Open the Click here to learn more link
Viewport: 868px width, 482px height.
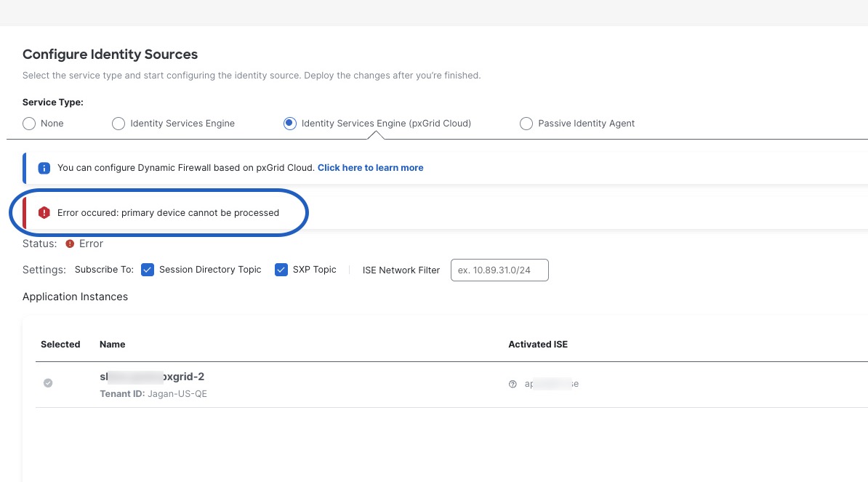pyautogui.click(x=370, y=168)
